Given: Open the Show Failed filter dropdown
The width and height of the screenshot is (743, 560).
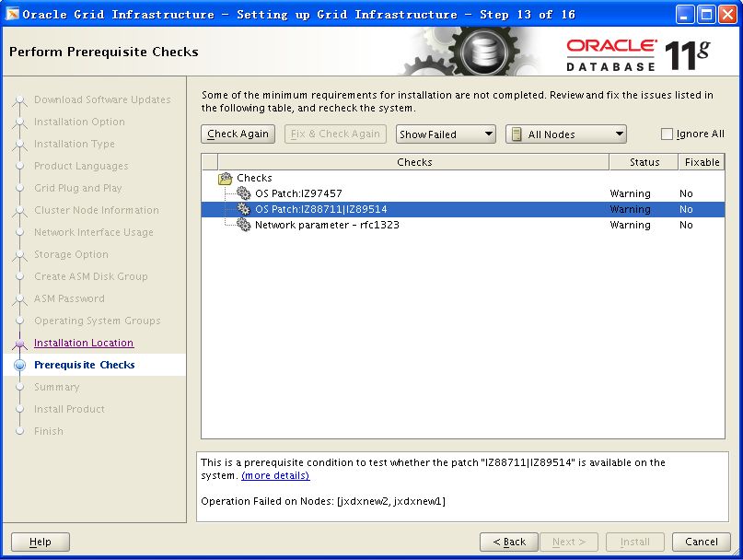Looking at the screenshot, I should coord(446,134).
